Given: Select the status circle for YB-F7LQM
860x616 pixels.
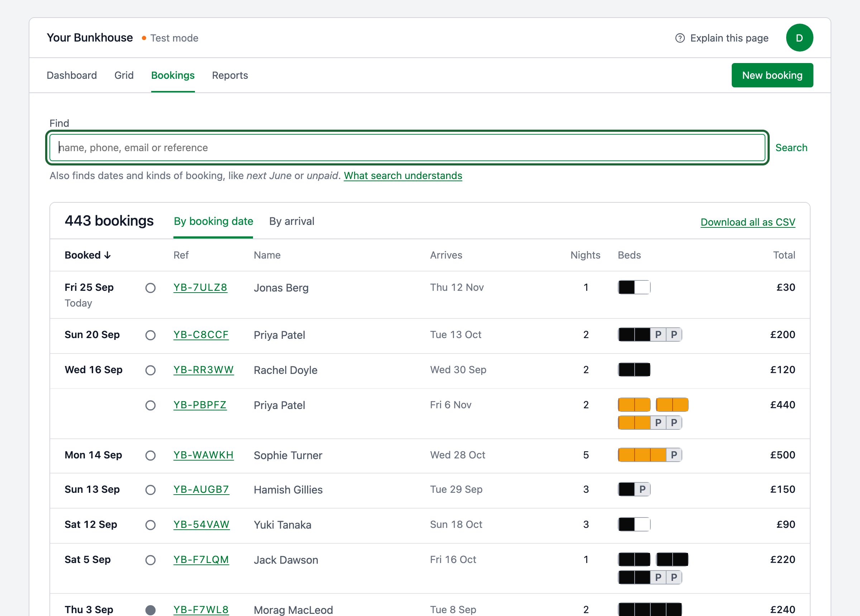Looking at the screenshot, I should (150, 560).
